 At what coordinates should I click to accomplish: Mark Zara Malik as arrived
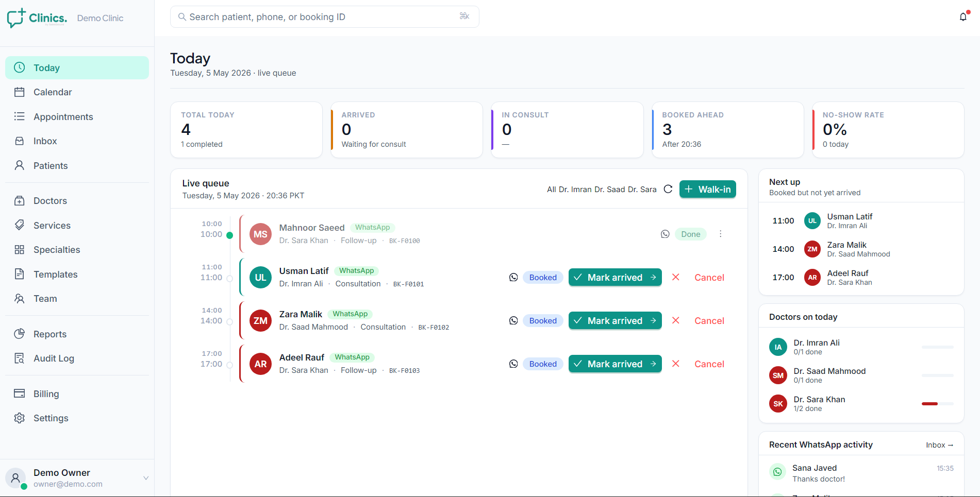click(615, 320)
